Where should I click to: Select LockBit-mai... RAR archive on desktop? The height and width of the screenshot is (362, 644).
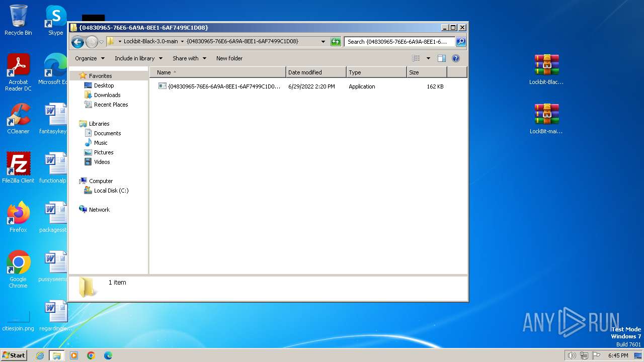[546, 119]
